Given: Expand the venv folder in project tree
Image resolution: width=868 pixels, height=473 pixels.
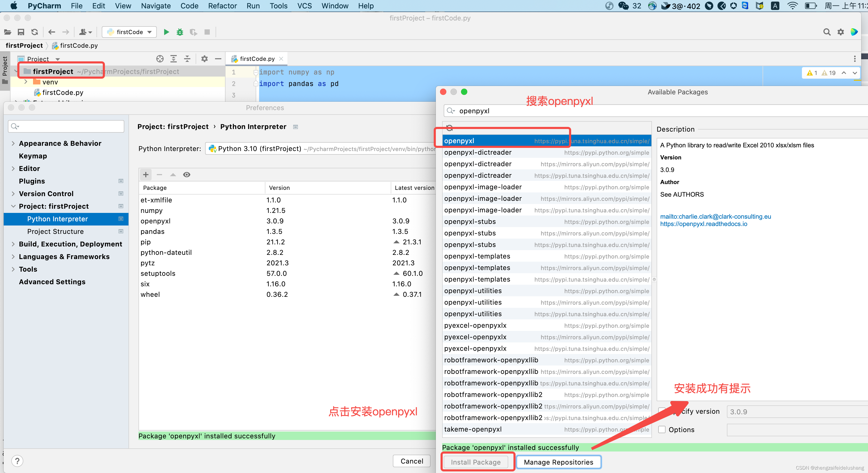Looking at the screenshot, I should [26, 82].
